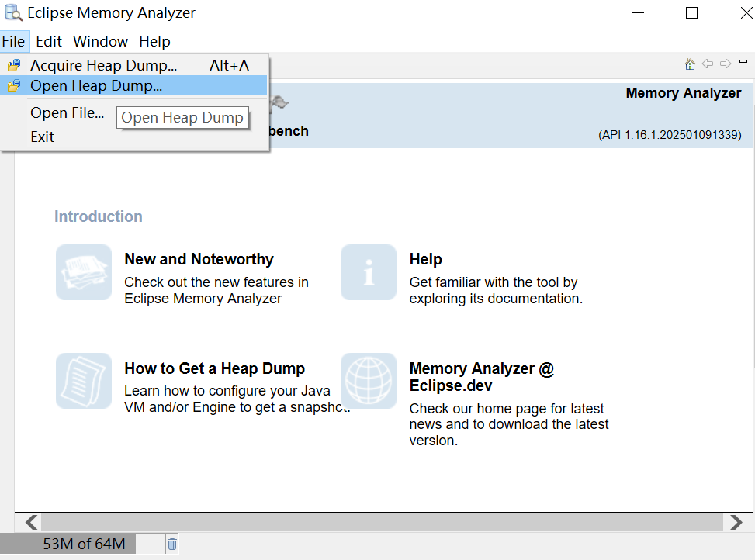
Task: Open How to Get a Heap Dump link
Action: click(x=215, y=368)
